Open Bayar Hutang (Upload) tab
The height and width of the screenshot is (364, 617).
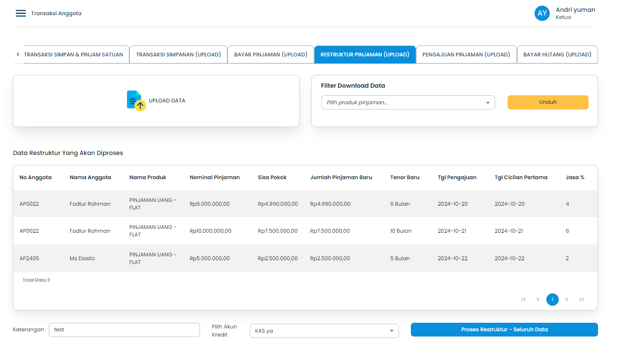[557, 55]
